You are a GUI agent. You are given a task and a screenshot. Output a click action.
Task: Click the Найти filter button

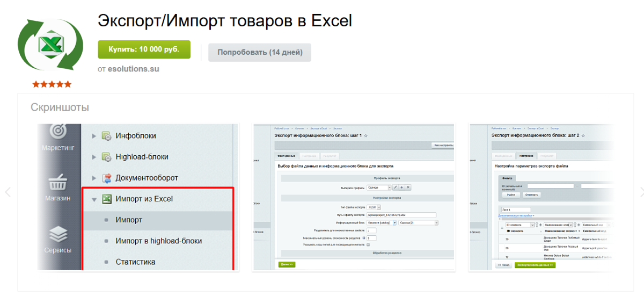511,194
